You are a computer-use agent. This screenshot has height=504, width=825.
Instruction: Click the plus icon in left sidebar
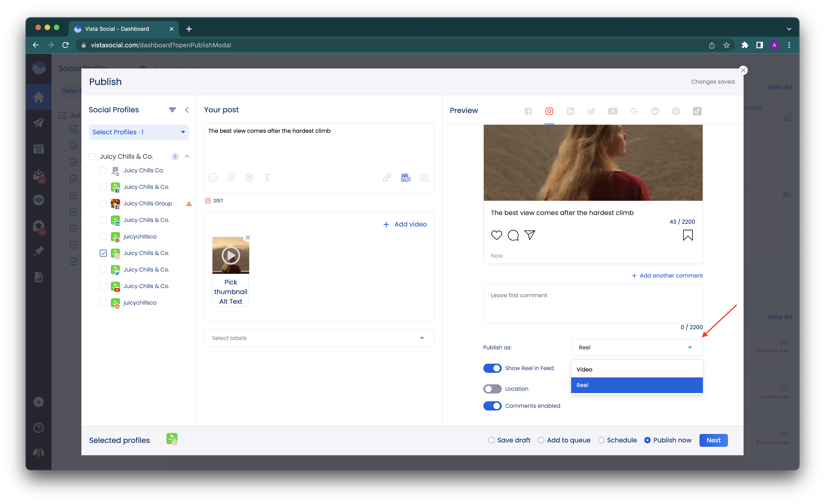(x=38, y=402)
